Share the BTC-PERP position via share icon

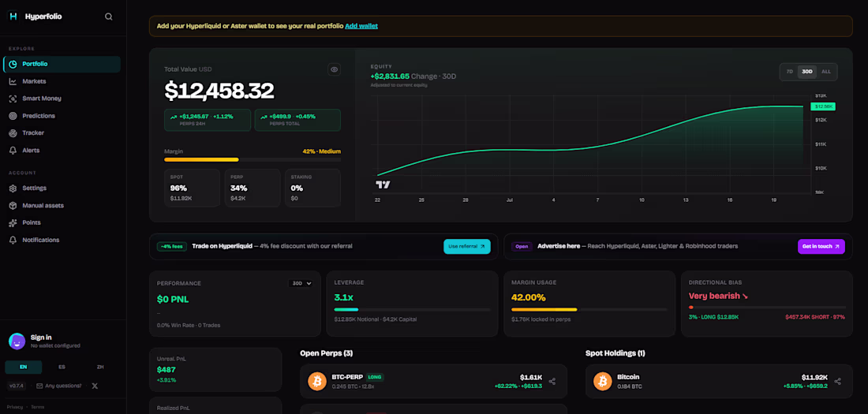pos(552,382)
